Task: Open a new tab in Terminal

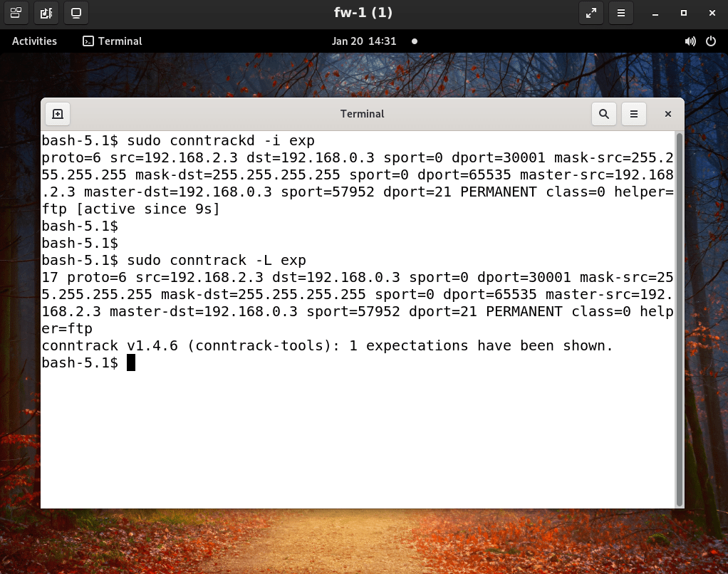Action: pos(58,114)
